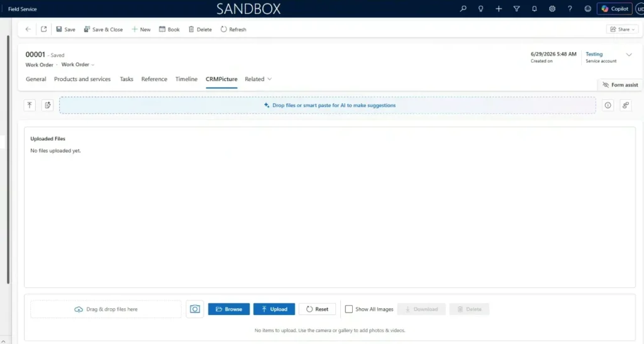644x344 pixels.
Task: Click the Browse button
Action: [x=229, y=309]
